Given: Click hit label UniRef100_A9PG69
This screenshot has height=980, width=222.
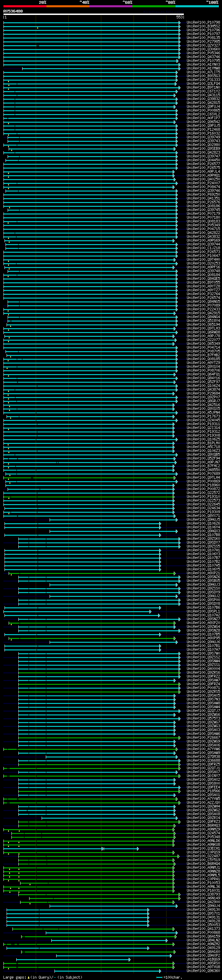Looking at the screenshot, I should [x=203, y=241].
